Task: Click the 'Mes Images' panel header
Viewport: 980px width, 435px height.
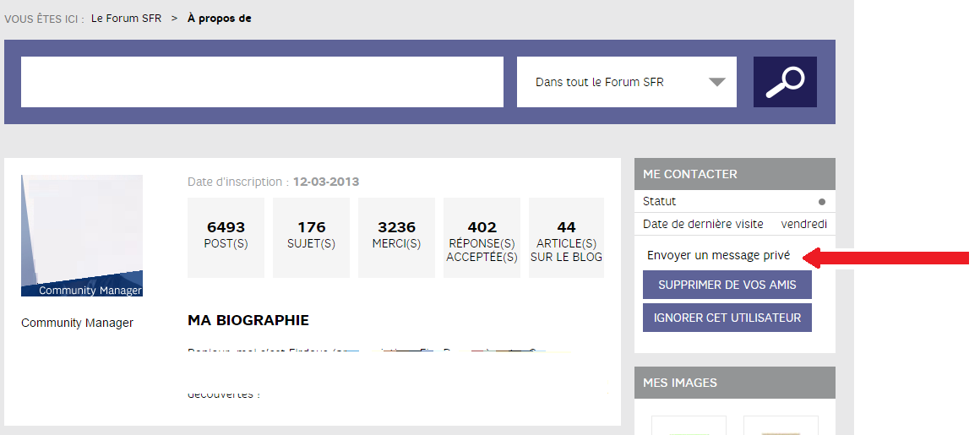Action: click(x=734, y=383)
